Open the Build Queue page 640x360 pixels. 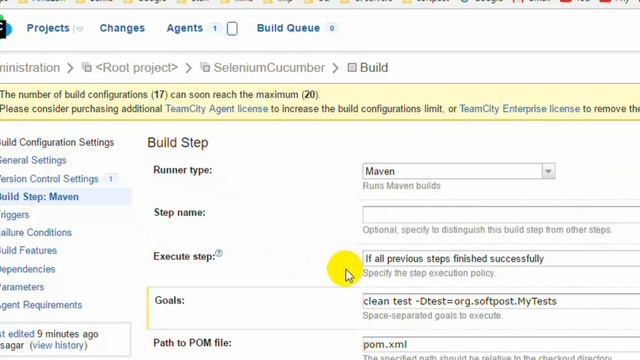(x=288, y=28)
